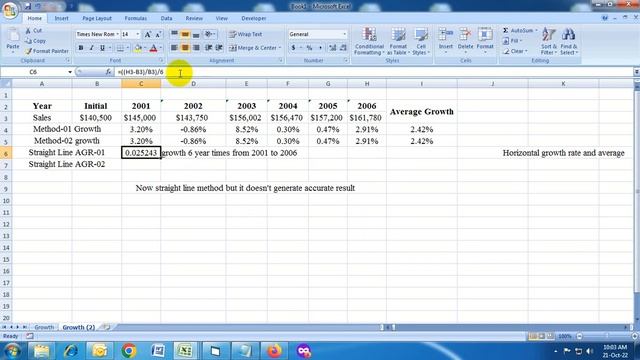
Task: Open the font size 14 dropdown
Action: [138, 34]
